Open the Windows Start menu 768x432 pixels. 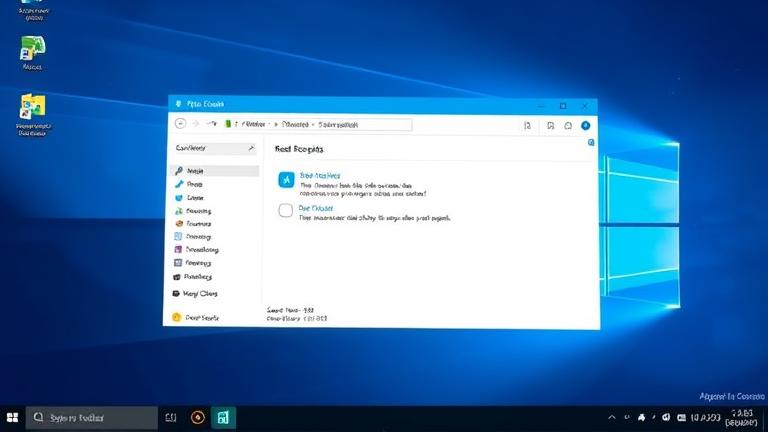click(12, 417)
